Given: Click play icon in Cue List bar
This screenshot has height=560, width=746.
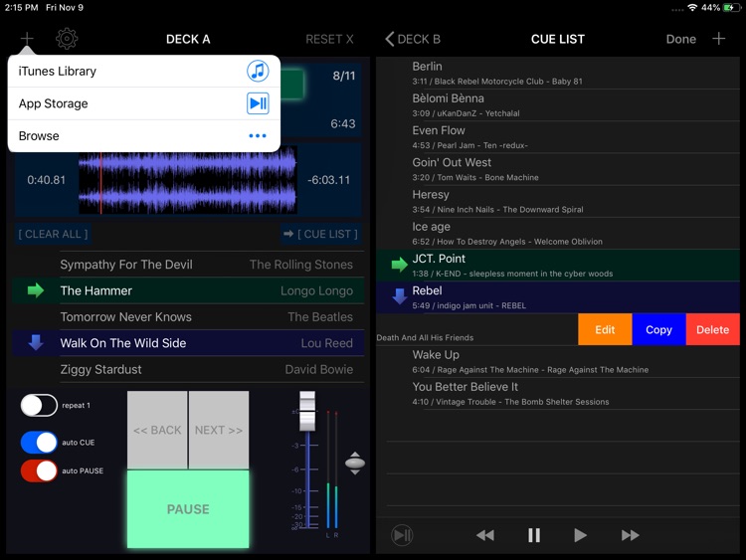Looking at the screenshot, I should coord(580,535).
